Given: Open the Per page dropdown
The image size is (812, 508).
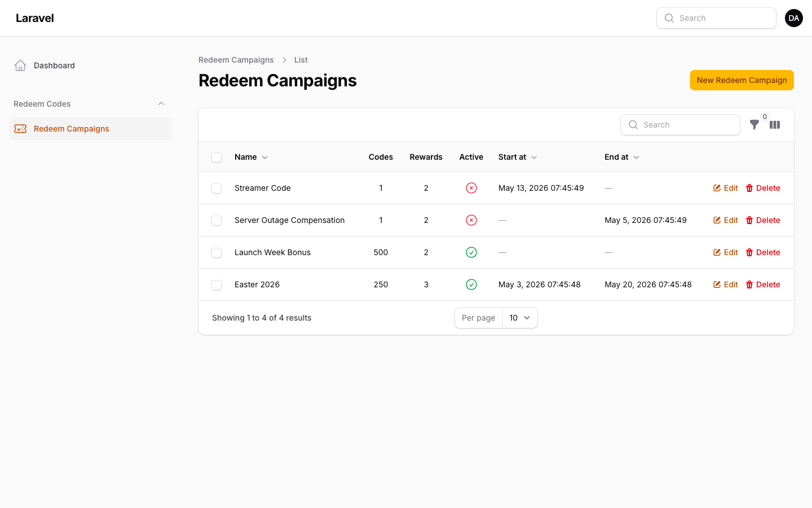Looking at the screenshot, I should 520,318.
